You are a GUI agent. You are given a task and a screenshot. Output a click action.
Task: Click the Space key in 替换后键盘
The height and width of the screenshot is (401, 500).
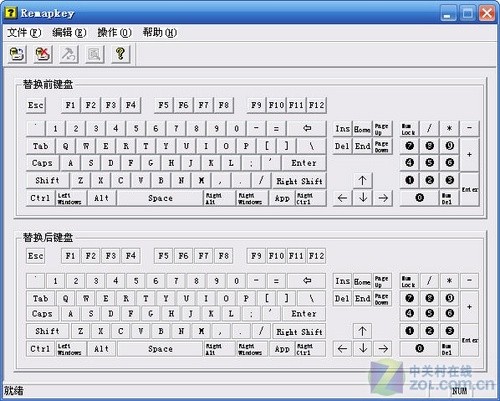coord(160,349)
